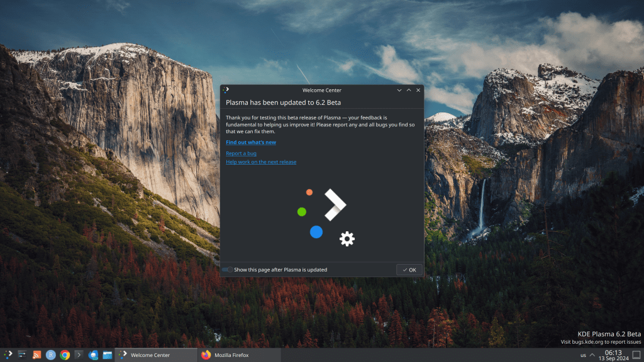Maximize Welcome Center with the up chevron

click(409, 90)
